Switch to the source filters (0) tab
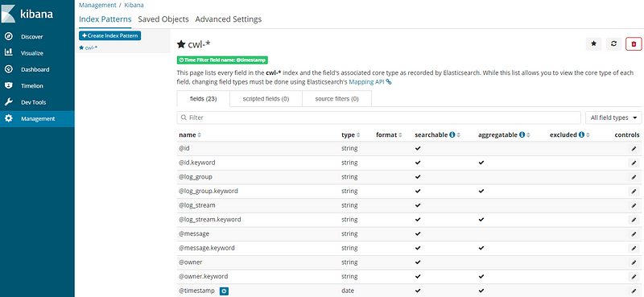This screenshot has height=297, width=644. (x=336, y=99)
